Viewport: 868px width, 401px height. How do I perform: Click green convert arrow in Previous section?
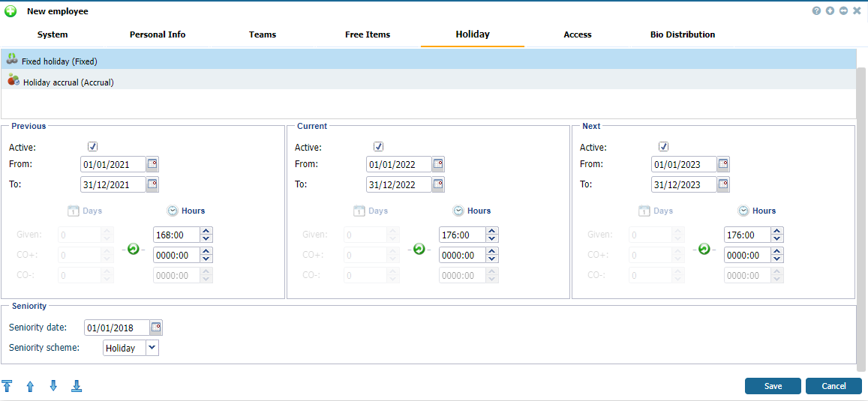pos(134,249)
